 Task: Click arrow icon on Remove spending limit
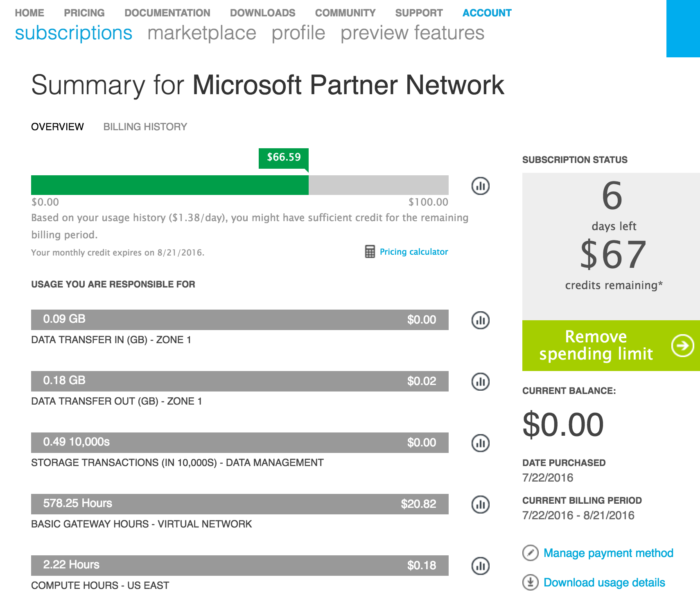[682, 346]
